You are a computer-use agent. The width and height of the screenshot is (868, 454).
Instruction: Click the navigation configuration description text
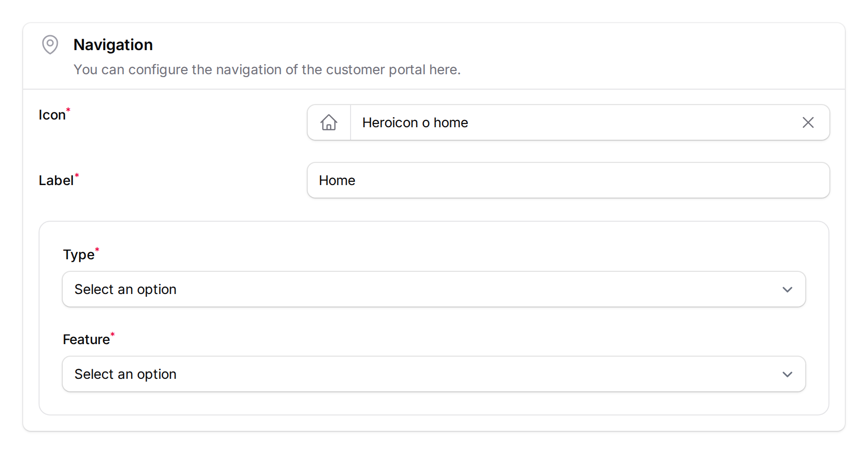[267, 69]
